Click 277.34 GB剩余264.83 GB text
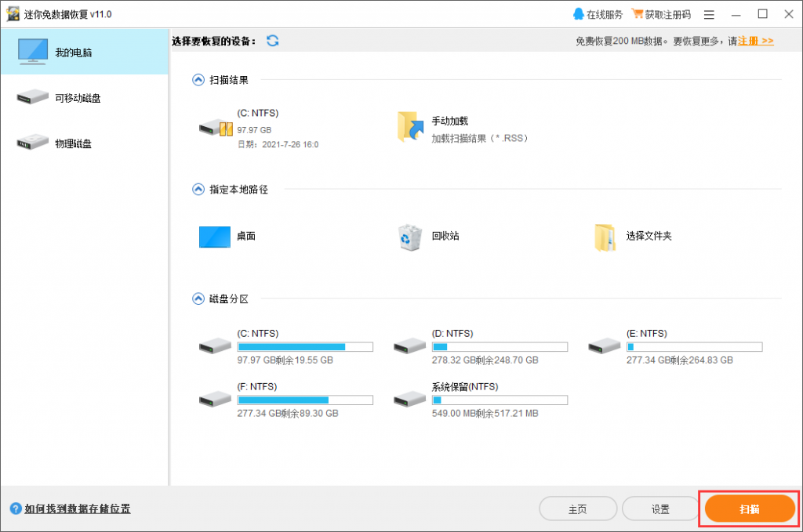The height and width of the screenshot is (532, 803). click(680, 360)
